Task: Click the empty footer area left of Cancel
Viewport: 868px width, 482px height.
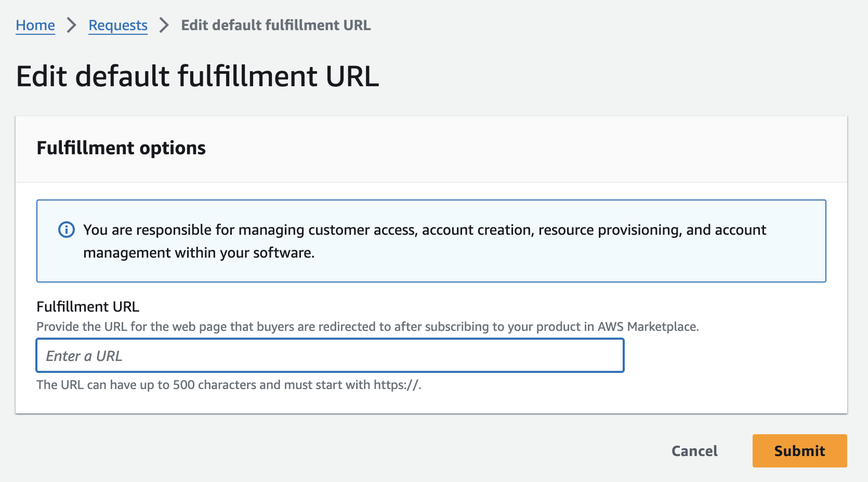Action: 364,451
